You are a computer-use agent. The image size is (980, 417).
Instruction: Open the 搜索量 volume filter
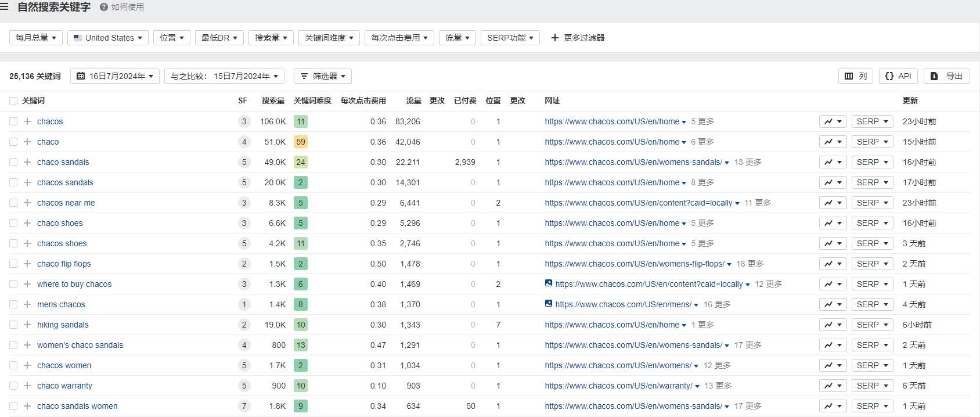(x=271, y=38)
